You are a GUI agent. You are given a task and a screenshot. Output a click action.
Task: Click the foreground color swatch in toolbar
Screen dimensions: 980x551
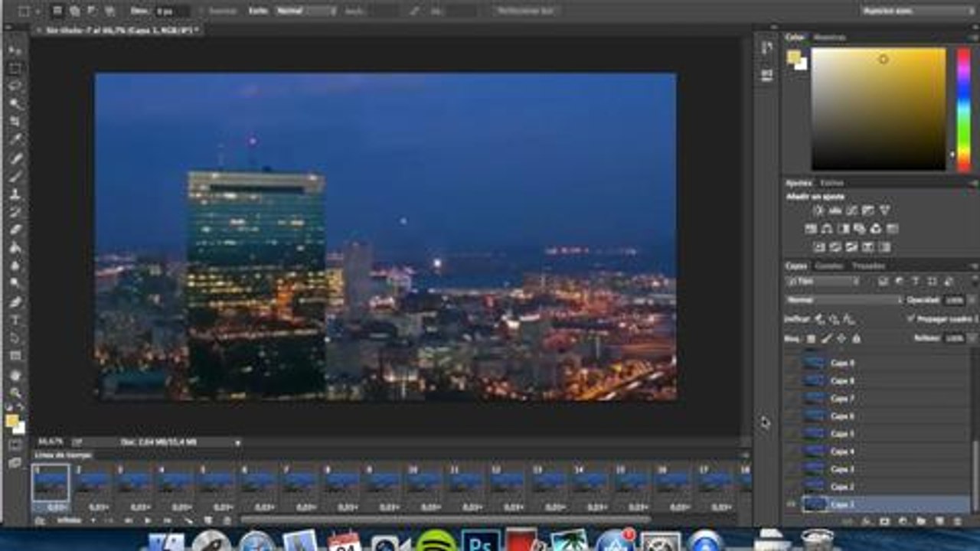click(x=11, y=420)
